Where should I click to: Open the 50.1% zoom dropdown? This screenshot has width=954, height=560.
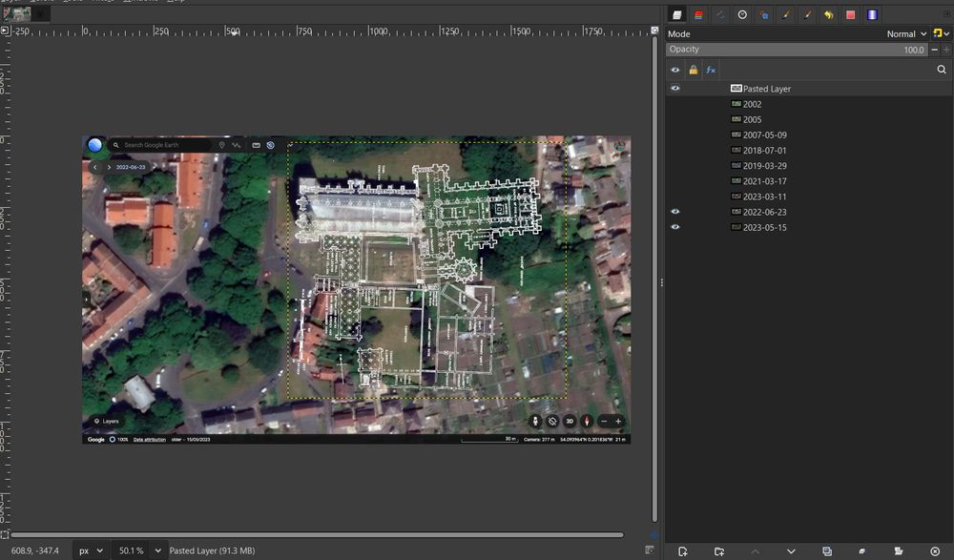pyautogui.click(x=157, y=550)
